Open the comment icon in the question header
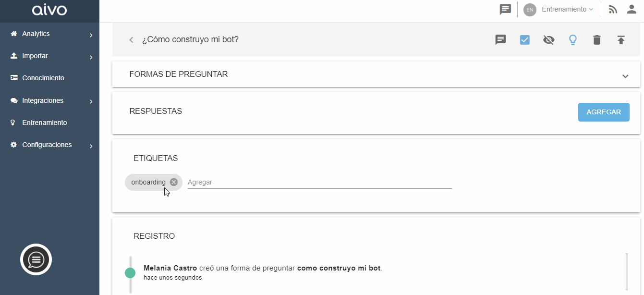This screenshot has height=295, width=644. tap(501, 40)
